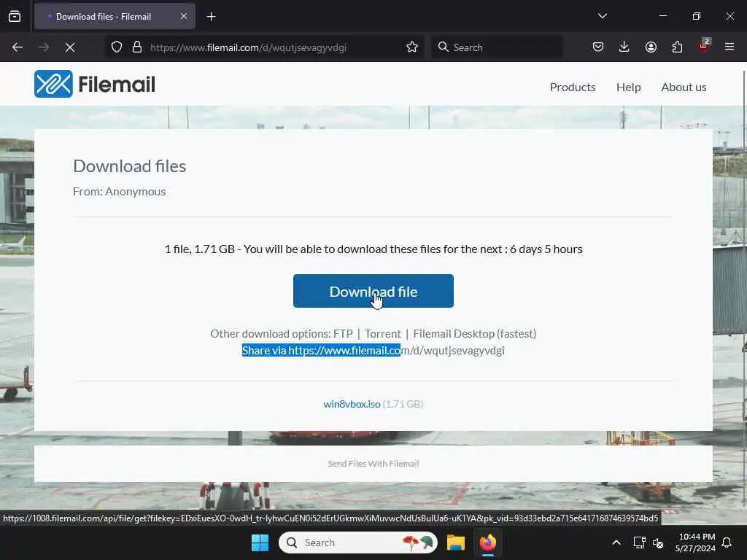Open the Downloads panel icon
Screen dimensions: 747x560
tap(624, 47)
